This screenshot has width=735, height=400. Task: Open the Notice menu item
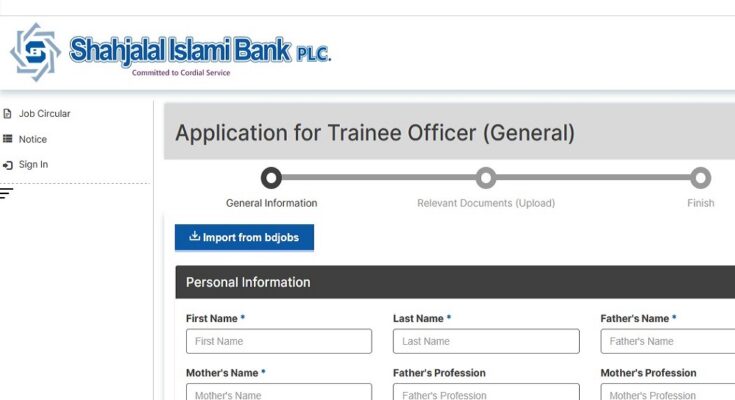click(32, 139)
